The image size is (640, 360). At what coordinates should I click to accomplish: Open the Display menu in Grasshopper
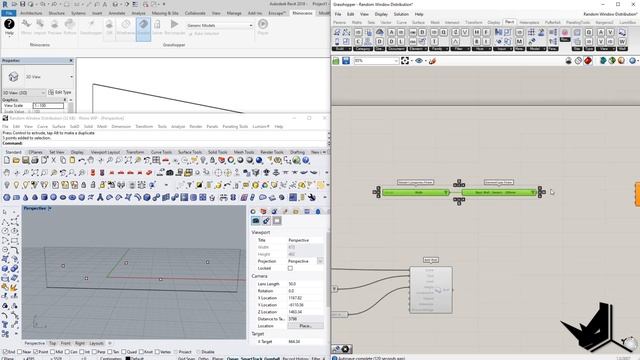(x=381, y=14)
